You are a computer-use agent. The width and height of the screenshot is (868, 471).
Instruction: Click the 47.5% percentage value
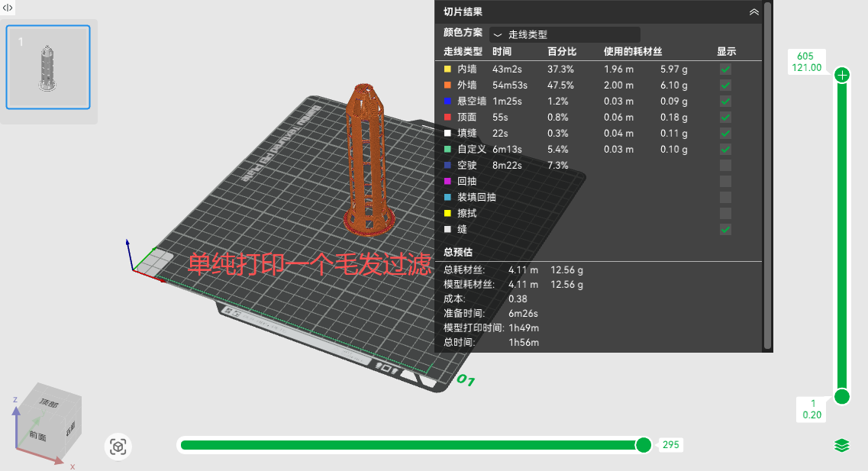tap(561, 85)
